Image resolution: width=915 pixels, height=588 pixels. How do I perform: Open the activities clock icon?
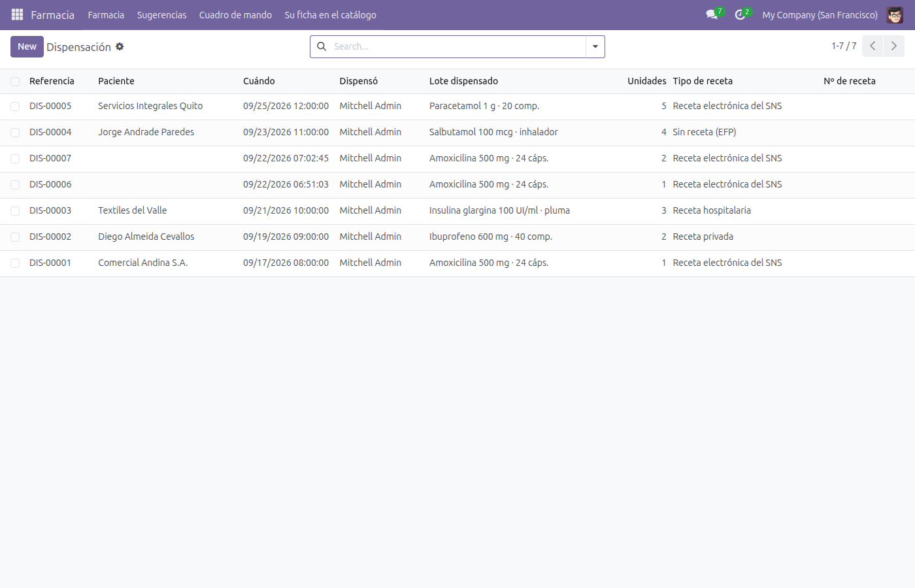click(740, 14)
